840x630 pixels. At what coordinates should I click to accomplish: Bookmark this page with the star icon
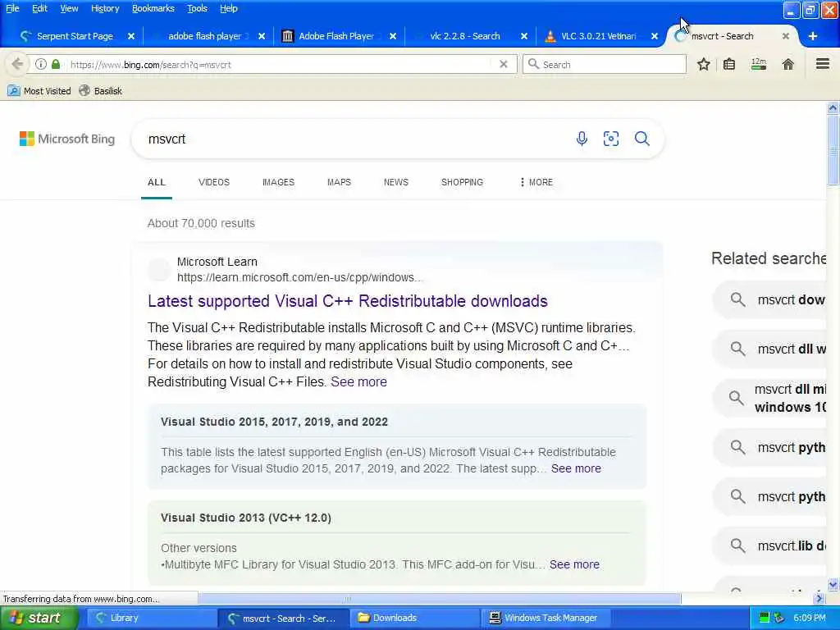[703, 64]
